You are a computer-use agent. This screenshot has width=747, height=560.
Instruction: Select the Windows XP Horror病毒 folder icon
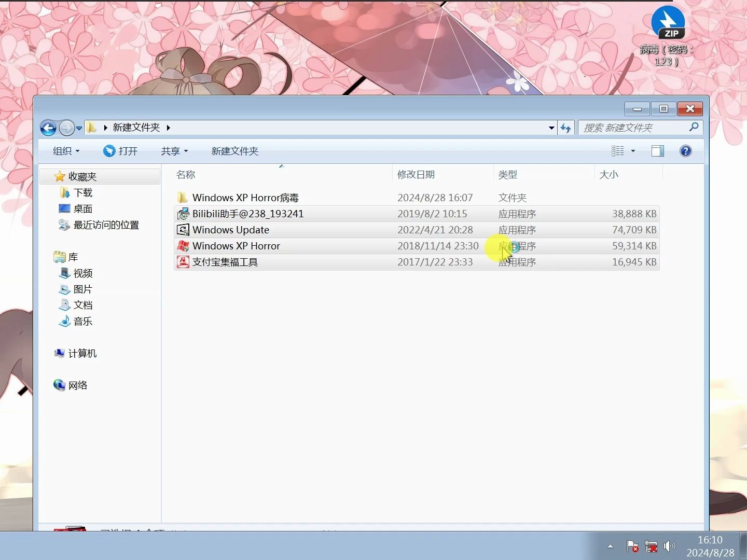(x=183, y=198)
